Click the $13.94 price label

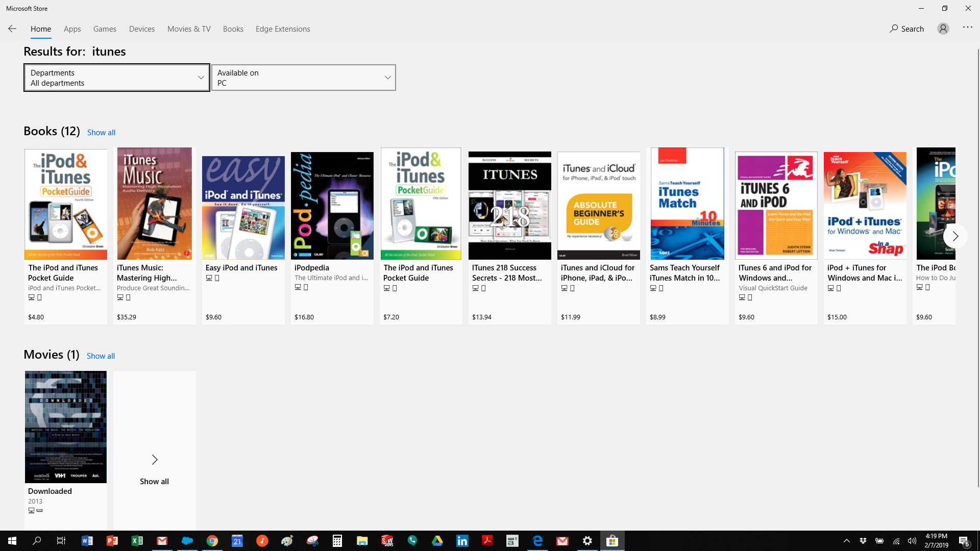pyautogui.click(x=482, y=317)
